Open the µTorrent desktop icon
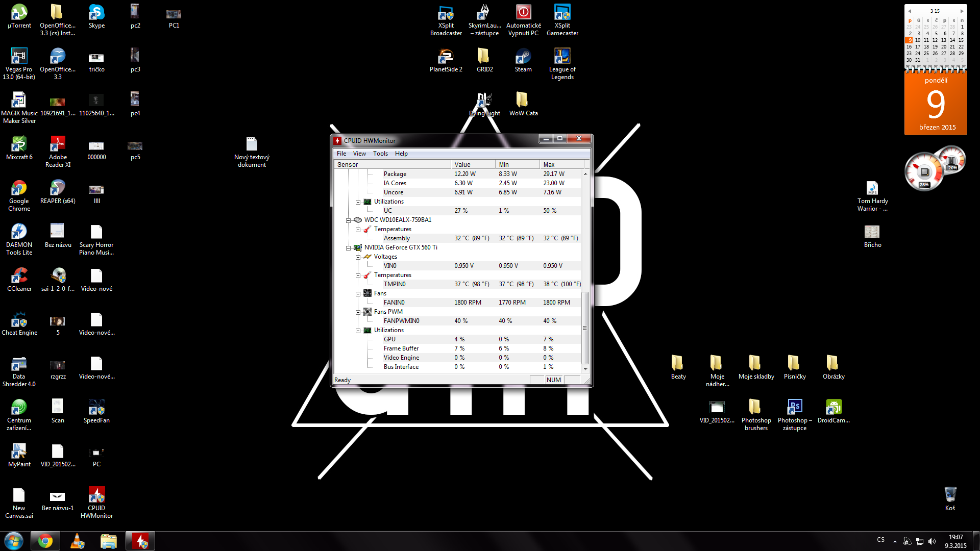 coord(19,16)
